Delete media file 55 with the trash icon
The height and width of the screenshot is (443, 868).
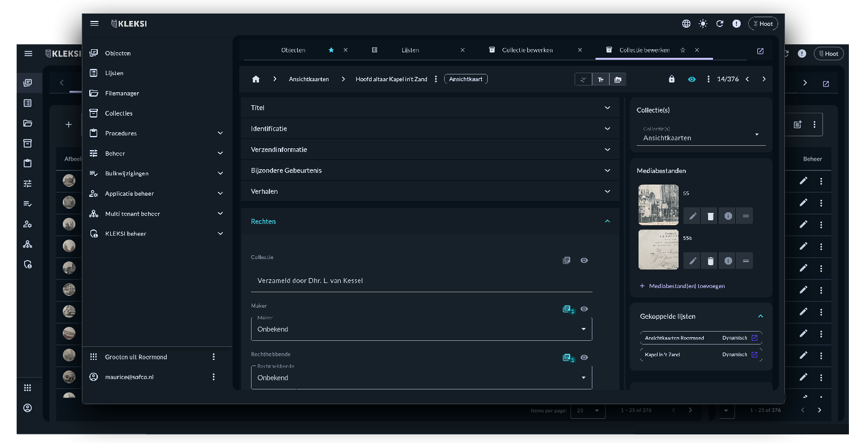click(x=711, y=216)
